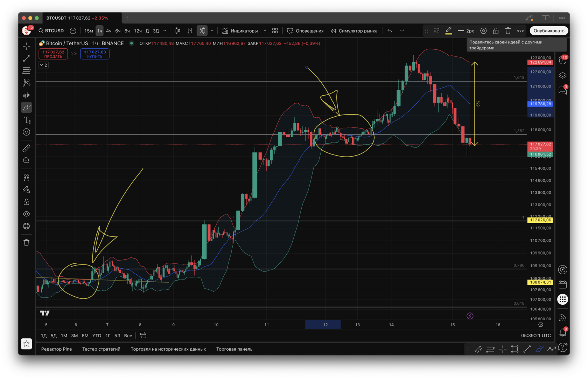The width and height of the screenshot is (588, 379).
Task: Open the forecasting and measurement tools
Action: point(27,95)
